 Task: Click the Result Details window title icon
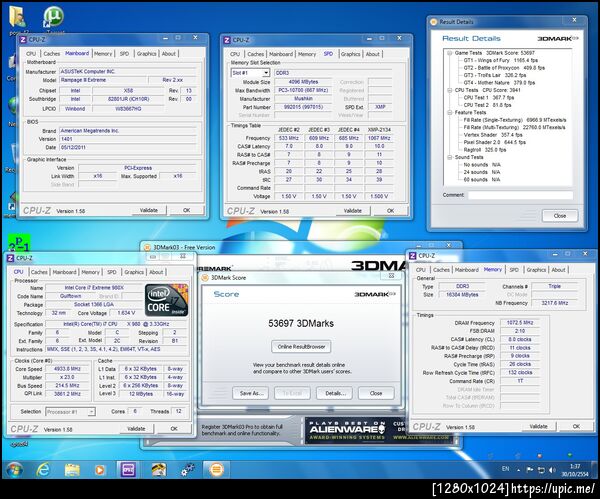(x=434, y=22)
